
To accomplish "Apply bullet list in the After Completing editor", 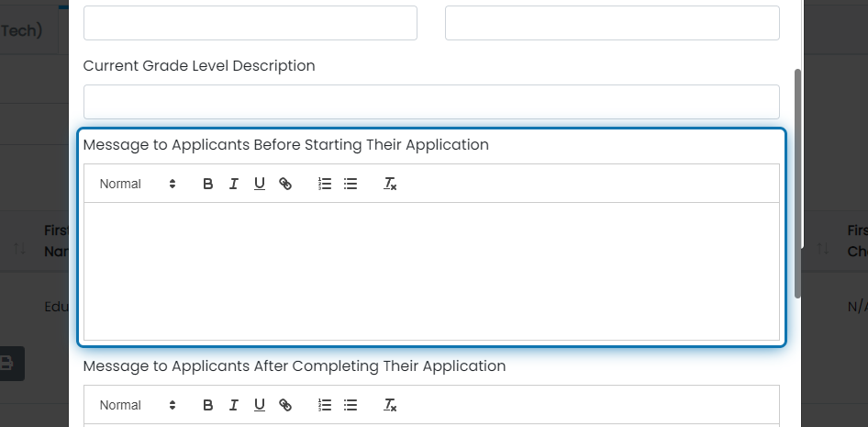I will coord(351,405).
